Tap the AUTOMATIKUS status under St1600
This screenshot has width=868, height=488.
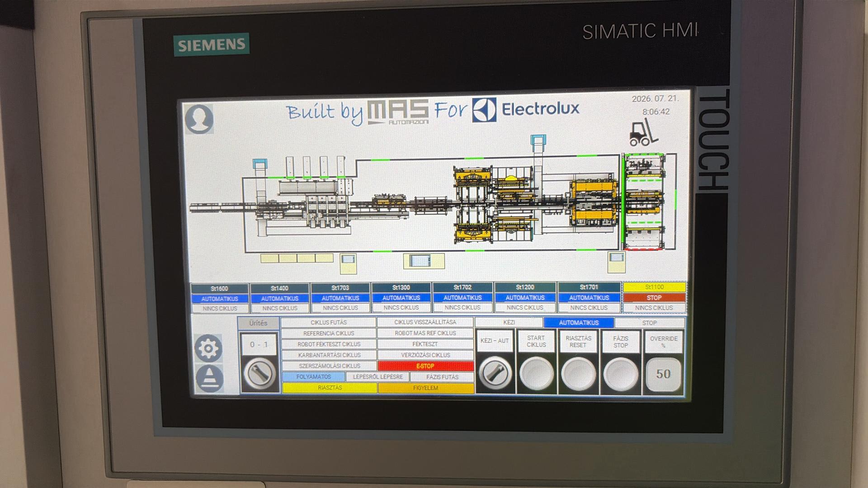coord(220,299)
